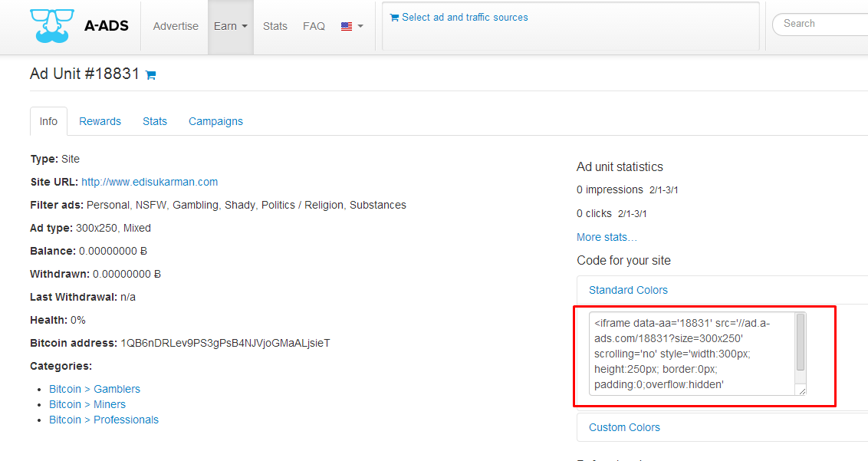Click the Filter ads list text
Screen dimensions: 868x461
[x=246, y=205]
